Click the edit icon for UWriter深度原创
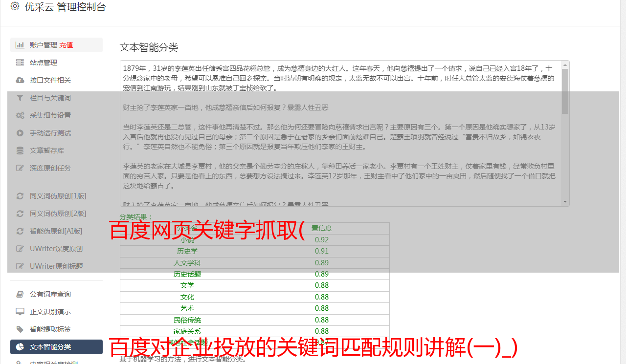Image resolution: width=626 pixels, height=364 pixels. pyautogui.click(x=20, y=249)
